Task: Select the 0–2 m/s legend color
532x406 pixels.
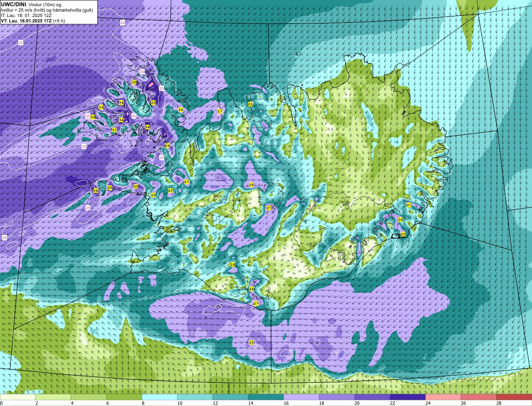Action: click(18, 397)
